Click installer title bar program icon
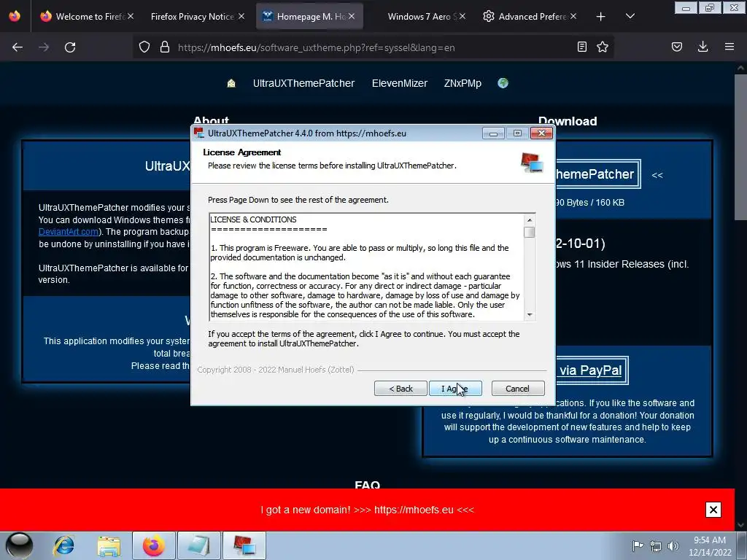This screenshot has width=747, height=560. [x=198, y=133]
